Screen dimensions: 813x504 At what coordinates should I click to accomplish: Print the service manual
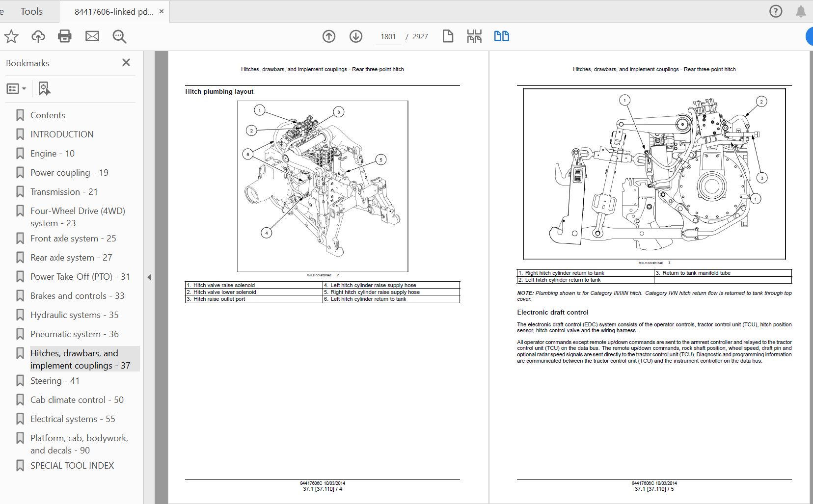65,36
